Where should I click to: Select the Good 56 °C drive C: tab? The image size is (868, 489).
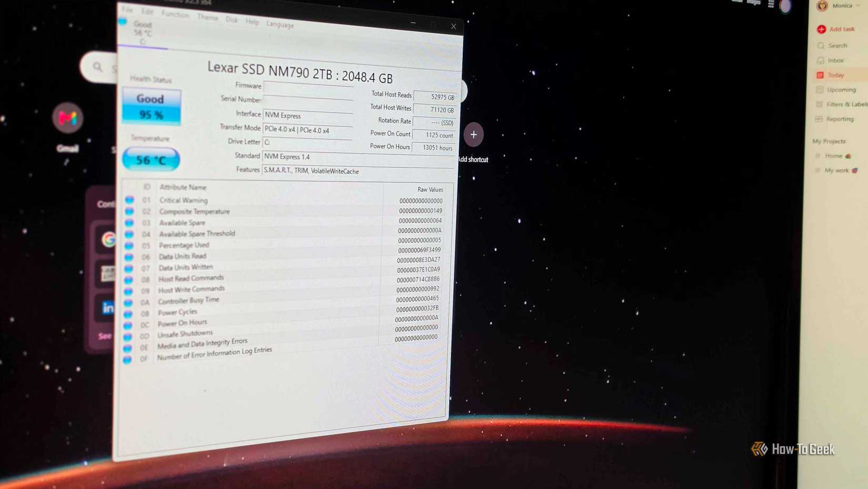point(143,33)
